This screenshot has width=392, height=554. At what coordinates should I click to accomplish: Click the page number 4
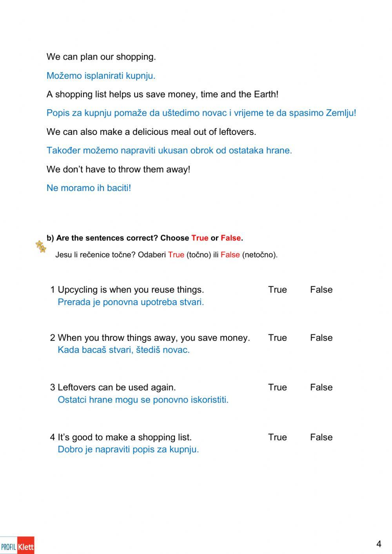point(378,544)
